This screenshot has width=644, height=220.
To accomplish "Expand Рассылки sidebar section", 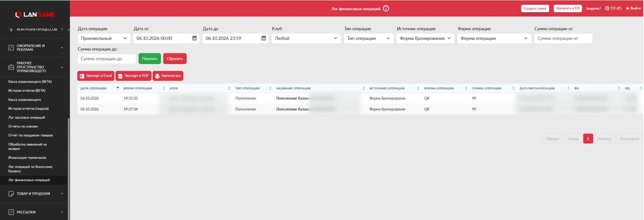I will pos(62,212).
